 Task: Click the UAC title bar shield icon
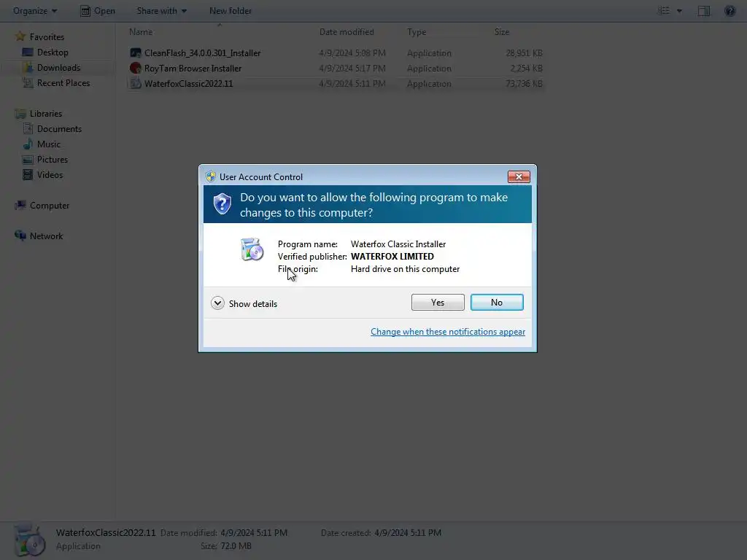211,176
